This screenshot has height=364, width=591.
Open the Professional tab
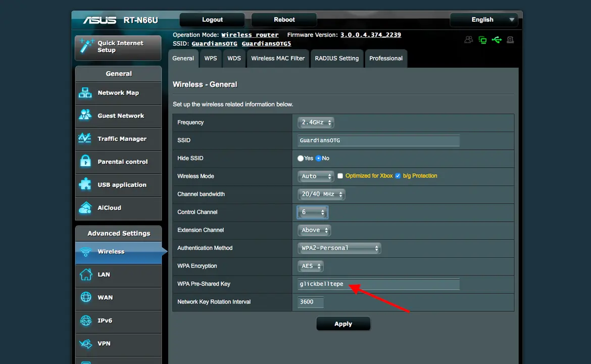point(386,59)
